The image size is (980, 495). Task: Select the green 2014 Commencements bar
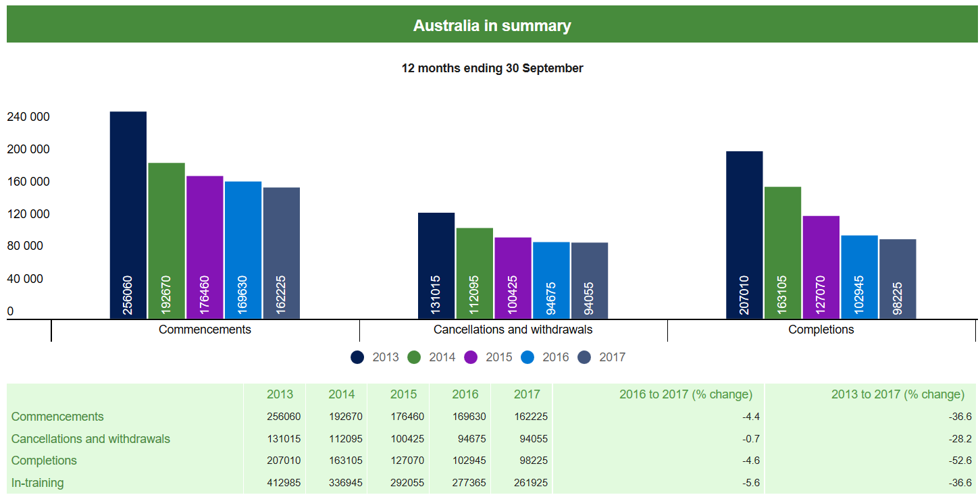[166, 240]
